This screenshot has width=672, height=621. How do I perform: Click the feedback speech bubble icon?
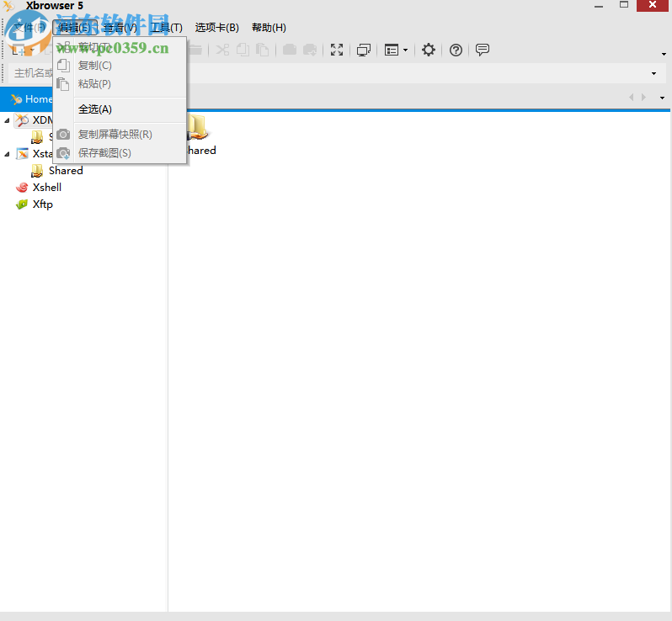[483, 50]
